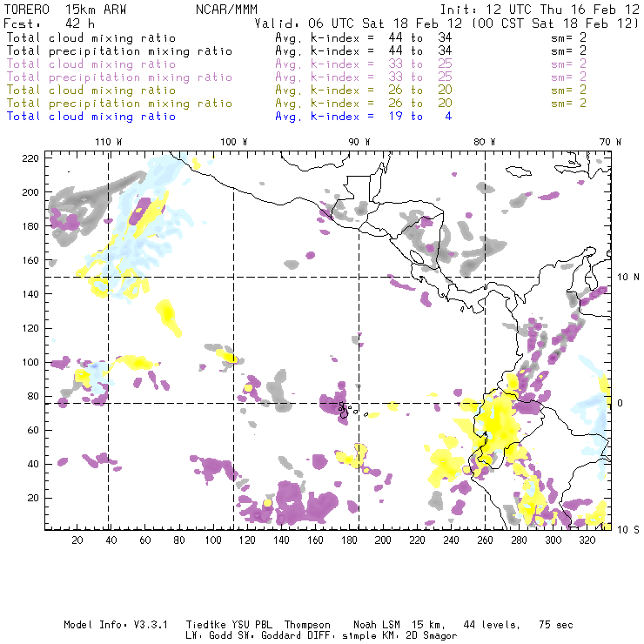Click the "Valid: 06 UTC Sat 18 Feb 12" text
Viewport: 644px width, 644px height.
359,23
